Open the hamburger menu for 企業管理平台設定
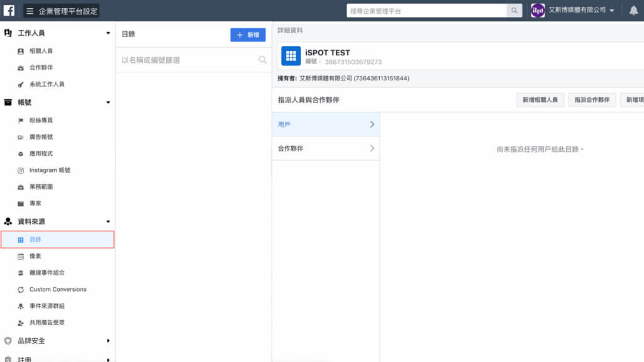Image resolution: width=644 pixels, height=362 pixels. click(x=30, y=11)
